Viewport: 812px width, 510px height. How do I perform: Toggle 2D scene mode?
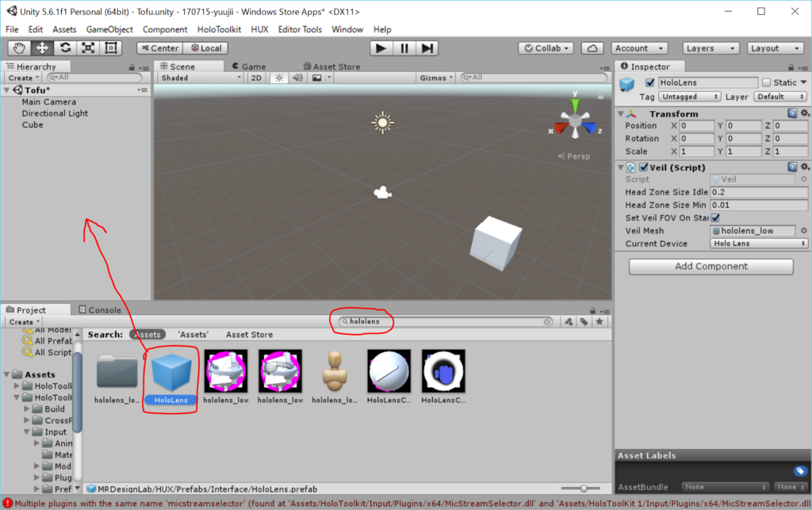click(x=256, y=78)
